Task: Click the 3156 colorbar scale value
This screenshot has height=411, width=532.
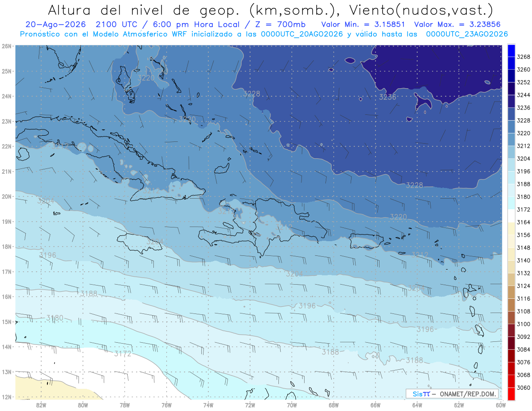Action: pos(524,235)
